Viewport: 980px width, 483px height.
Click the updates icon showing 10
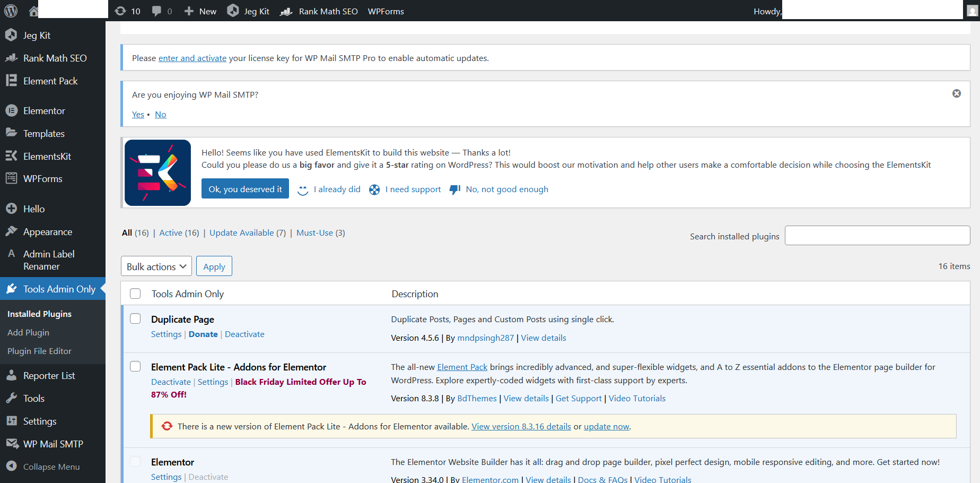(127, 11)
